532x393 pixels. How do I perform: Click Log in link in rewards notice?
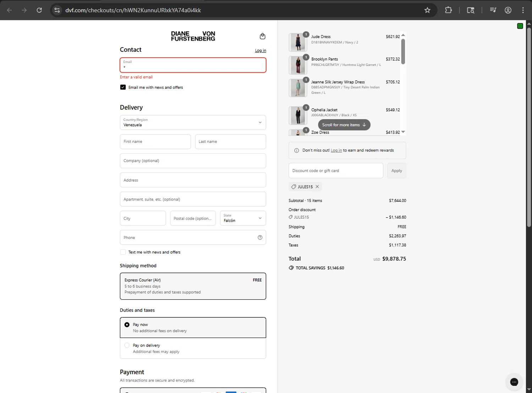click(x=336, y=151)
